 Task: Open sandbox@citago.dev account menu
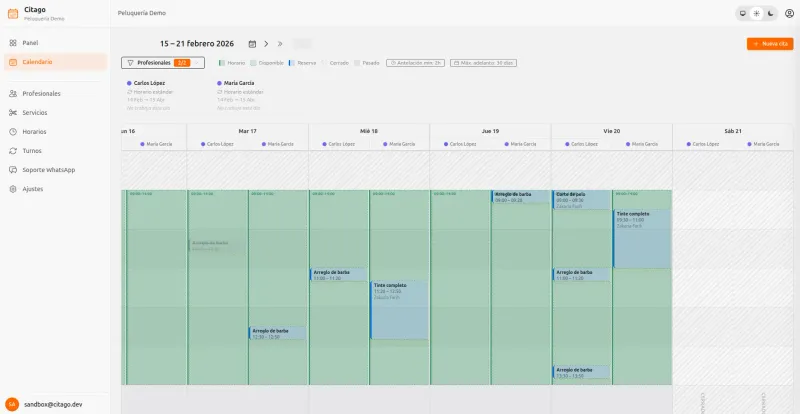coord(52,404)
